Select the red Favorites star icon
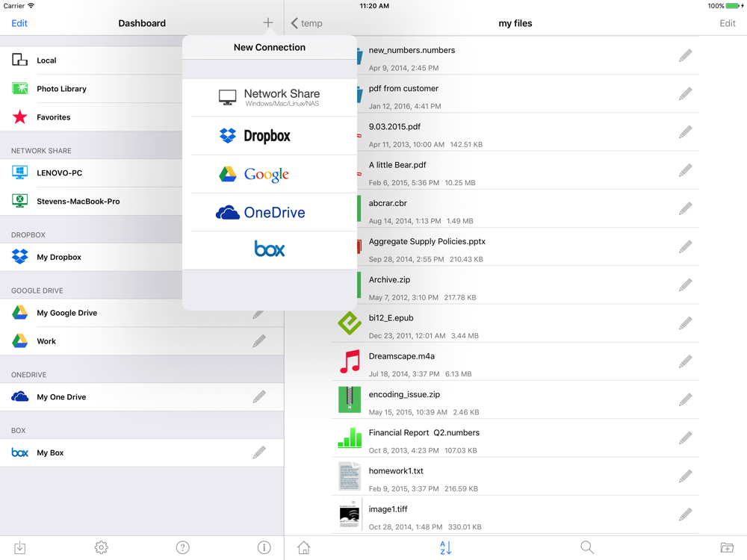 tap(19, 116)
